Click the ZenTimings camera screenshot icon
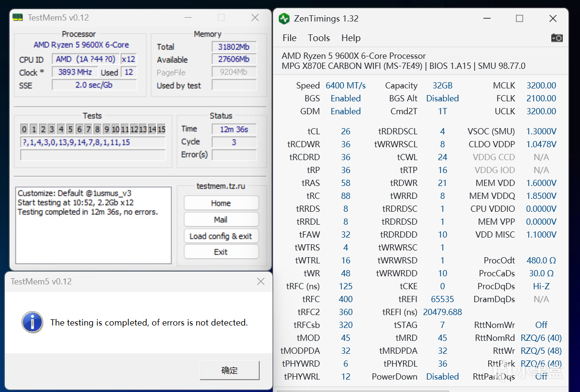 coord(557,38)
